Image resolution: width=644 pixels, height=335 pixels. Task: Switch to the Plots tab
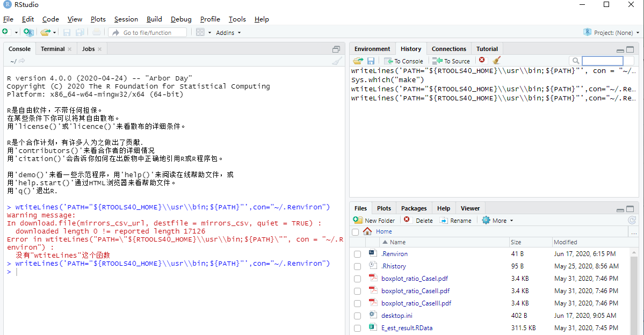click(383, 208)
